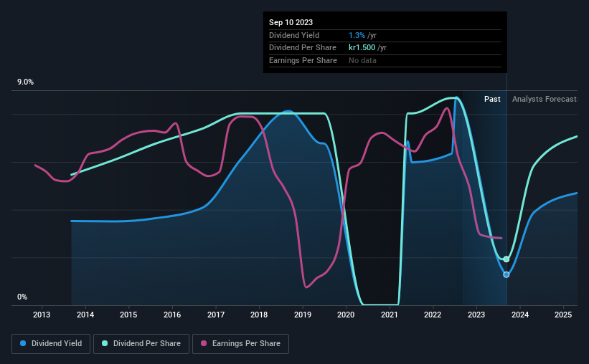Click the 2016 x-axis label
589x364 pixels.
pyautogui.click(x=172, y=315)
